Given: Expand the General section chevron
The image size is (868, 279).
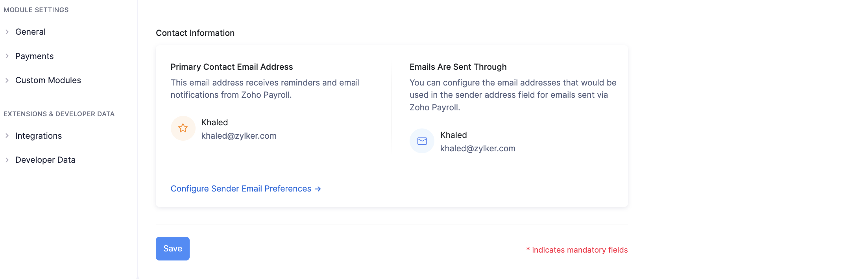Looking at the screenshot, I should (x=7, y=32).
